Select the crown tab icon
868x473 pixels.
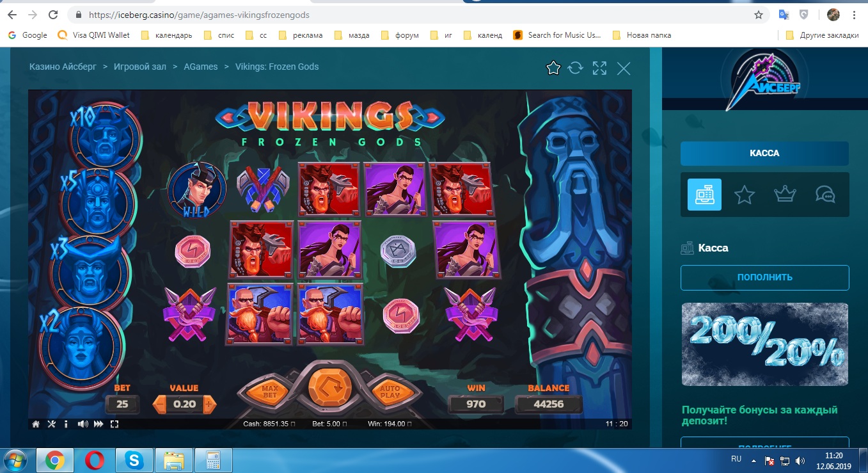[785, 195]
